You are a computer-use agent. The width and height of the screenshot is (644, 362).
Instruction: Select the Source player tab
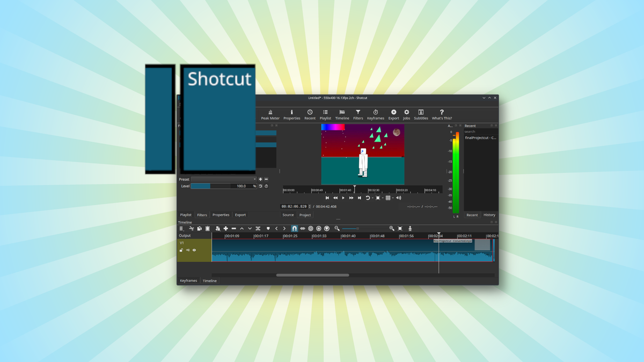[288, 215]
